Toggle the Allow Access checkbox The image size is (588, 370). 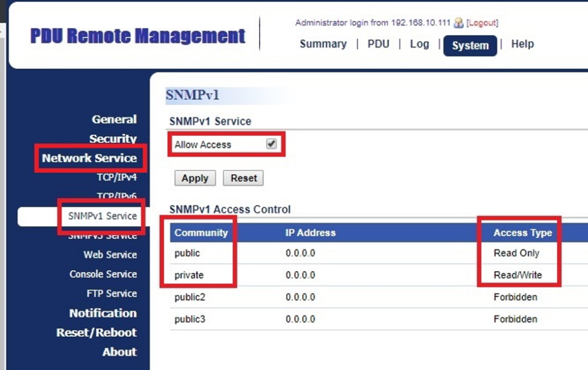(272, 144)
